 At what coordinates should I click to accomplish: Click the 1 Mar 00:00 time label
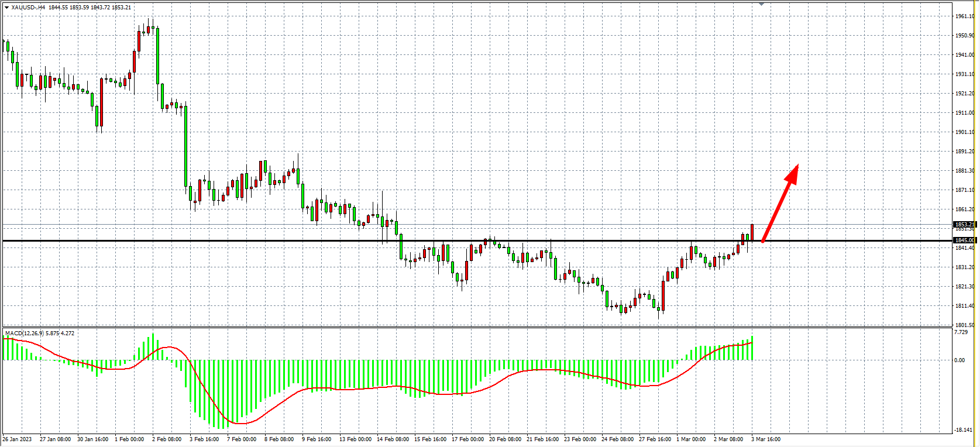coord(690,439)
